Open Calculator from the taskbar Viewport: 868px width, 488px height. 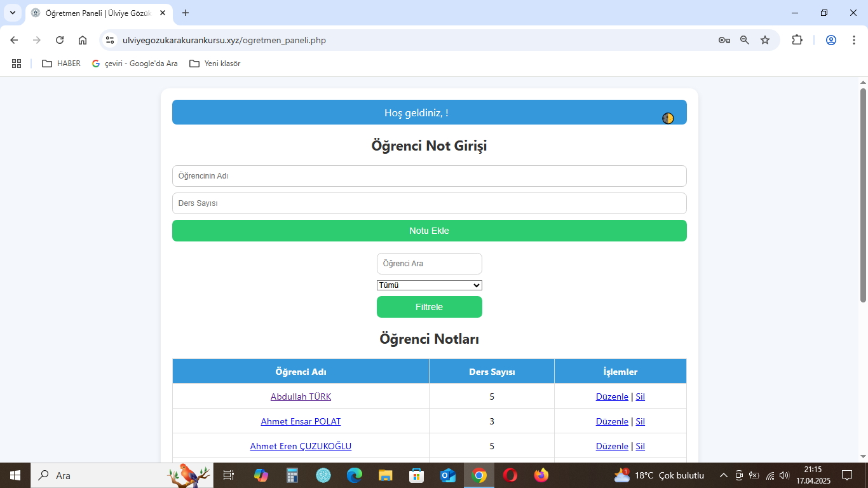coord(292,475)
